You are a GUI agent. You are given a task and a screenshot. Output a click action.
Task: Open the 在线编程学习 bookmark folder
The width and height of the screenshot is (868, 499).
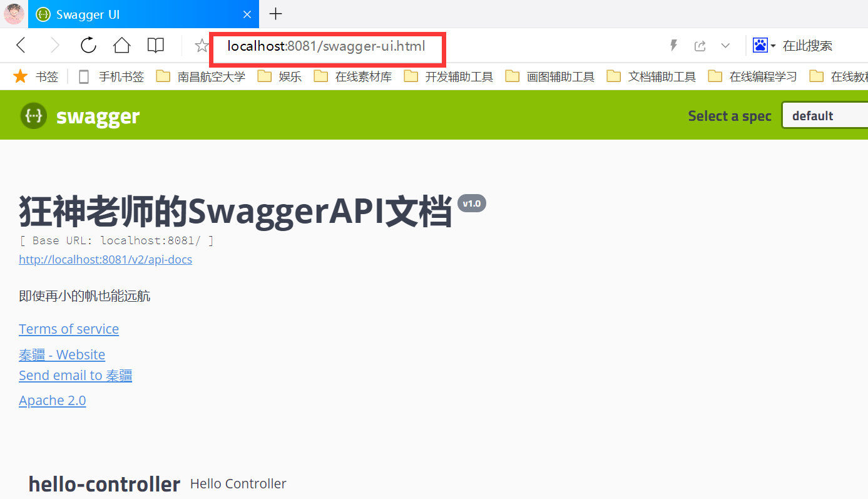point(753,76)
